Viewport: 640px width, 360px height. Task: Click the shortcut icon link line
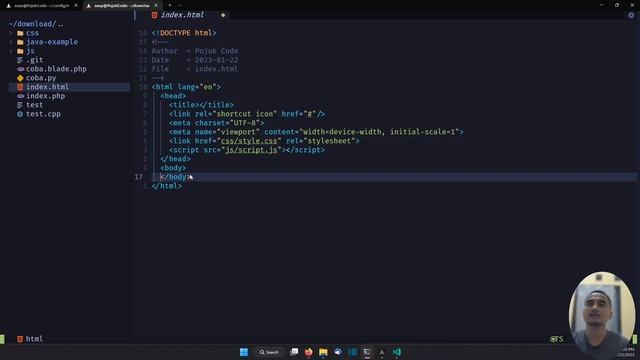(x=247, y=114)
